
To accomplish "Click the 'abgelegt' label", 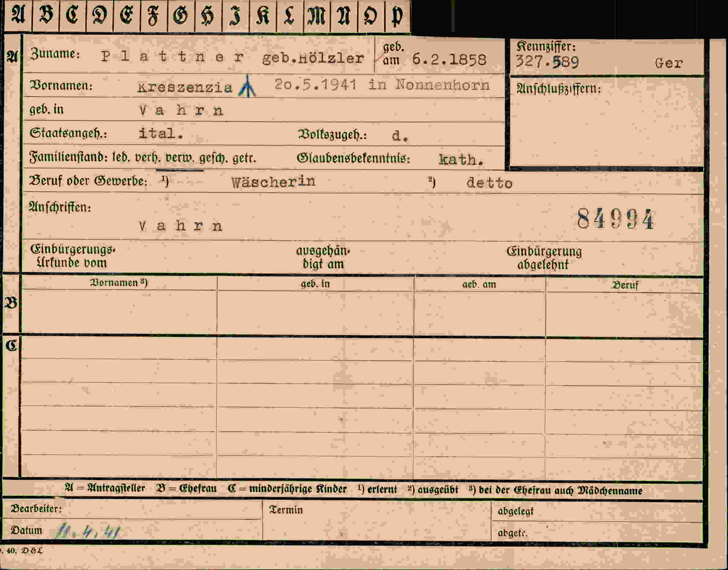I will click(x=516, y=511).
